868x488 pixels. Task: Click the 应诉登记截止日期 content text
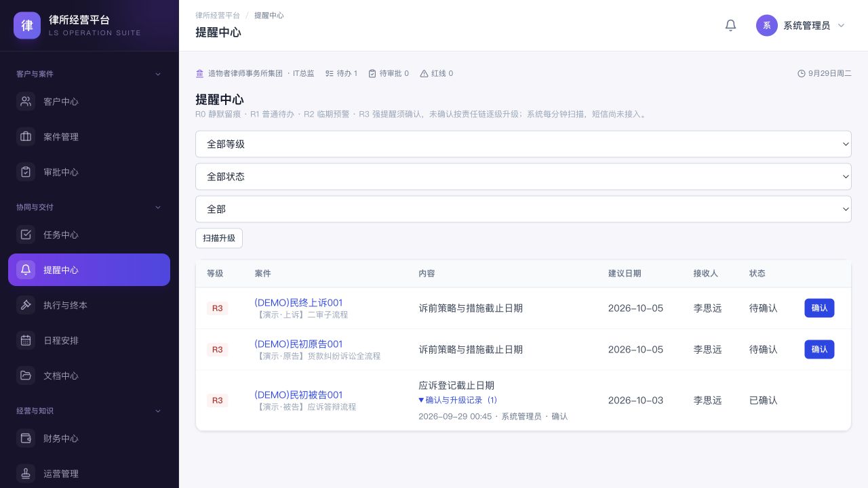tap(456, 386)
